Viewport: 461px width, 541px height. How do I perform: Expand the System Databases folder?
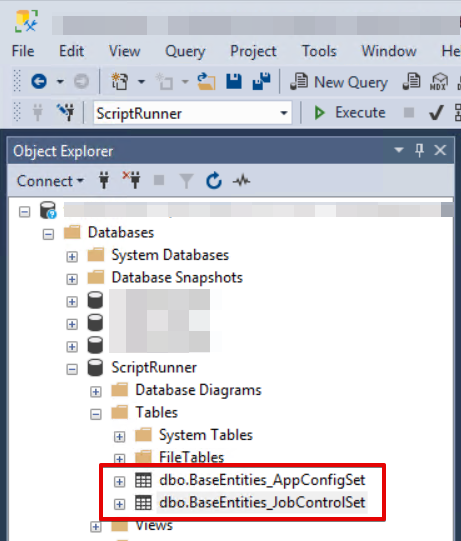point(72,257)
